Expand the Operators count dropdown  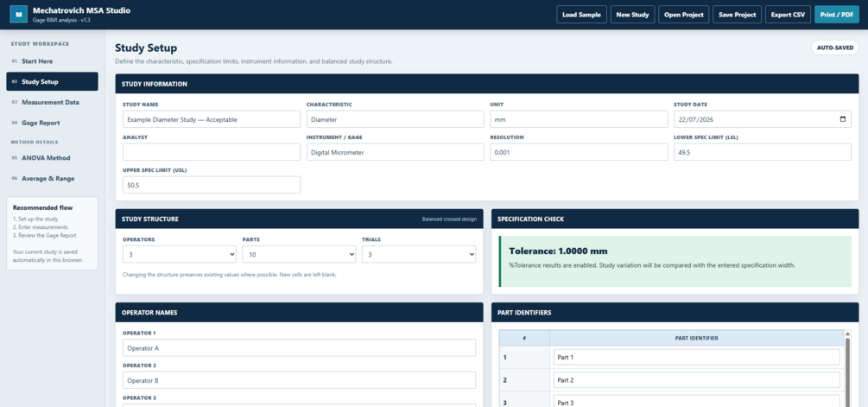[x=180, y=254]
